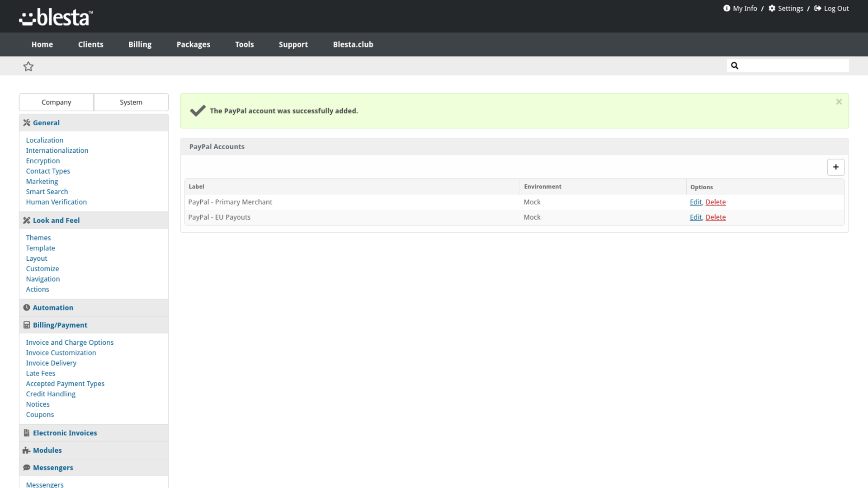Screen dimensions: 868x488
Task: Open the Clients menu
Action: 91,44
